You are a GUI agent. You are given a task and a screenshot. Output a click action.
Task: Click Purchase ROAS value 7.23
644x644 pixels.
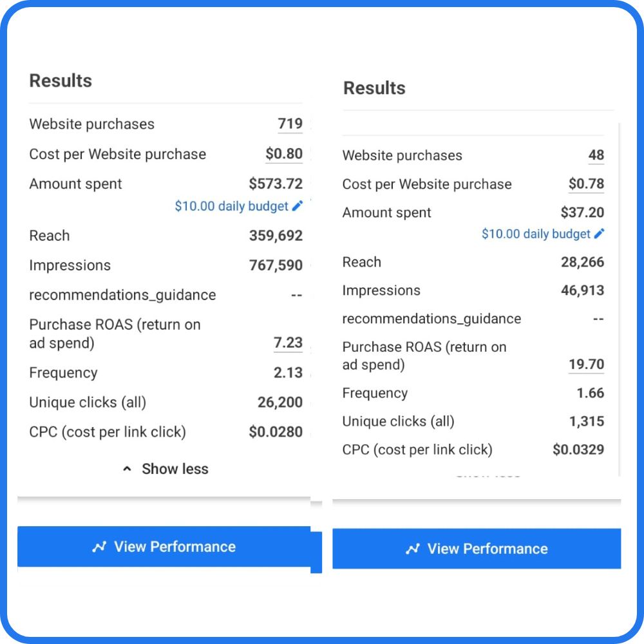pyautogui.click(x=288, y=343)
